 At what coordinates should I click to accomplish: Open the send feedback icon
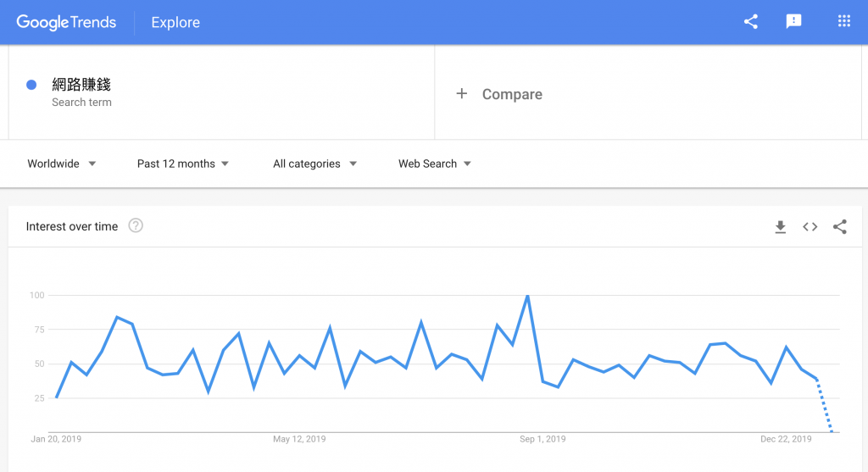pyautogui.click(x=793, y=22)
